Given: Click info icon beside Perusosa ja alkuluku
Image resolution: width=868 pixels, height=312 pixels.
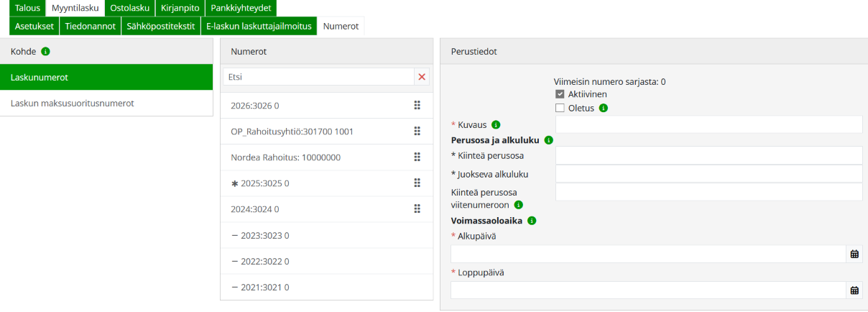Looking at the screenshot, I should pyautogui.click(x=549, y=140).
